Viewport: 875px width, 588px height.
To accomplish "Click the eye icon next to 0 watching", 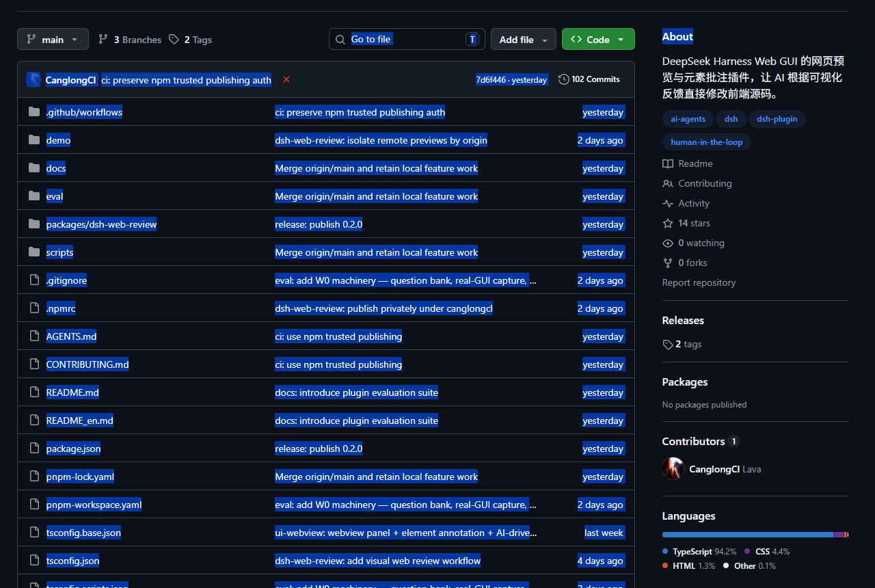I will tap(668, 243).
